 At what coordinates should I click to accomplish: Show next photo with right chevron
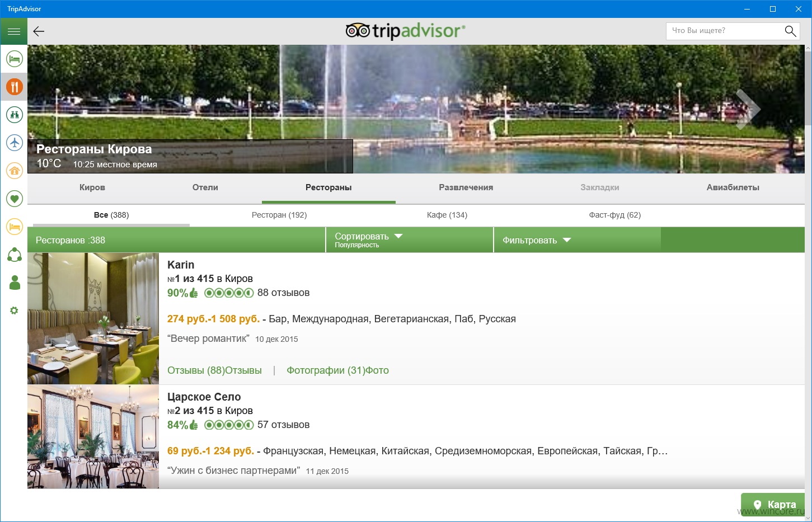pos(748,109)
